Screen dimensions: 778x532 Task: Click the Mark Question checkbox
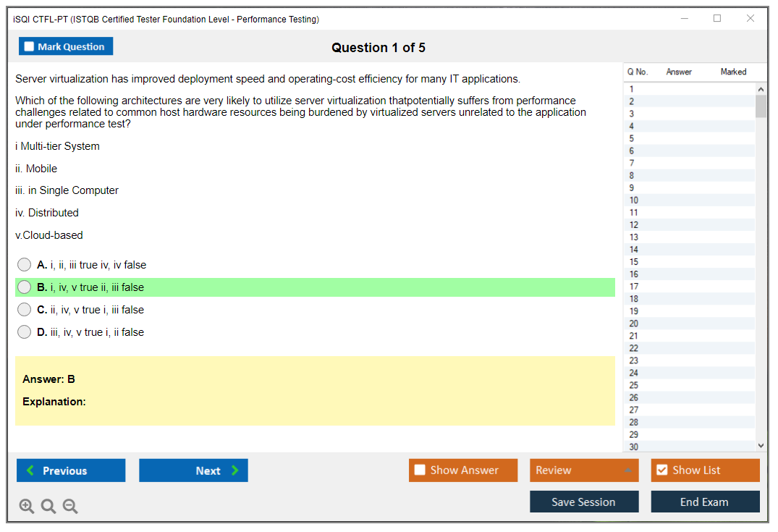pyautogui.click(x=30, y=46)
